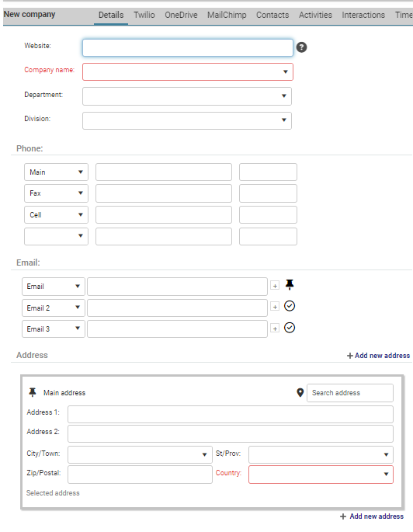Toggle the Email 3 check circle

coord(290,328)
